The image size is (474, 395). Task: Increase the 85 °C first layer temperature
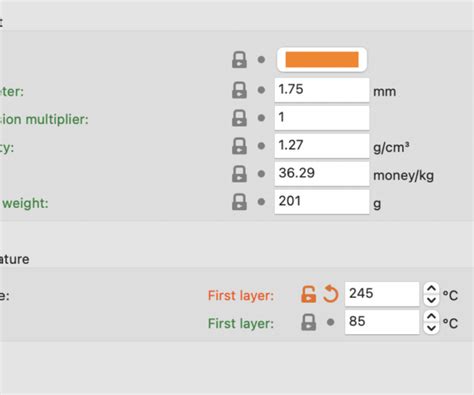[x=431, y=316]
